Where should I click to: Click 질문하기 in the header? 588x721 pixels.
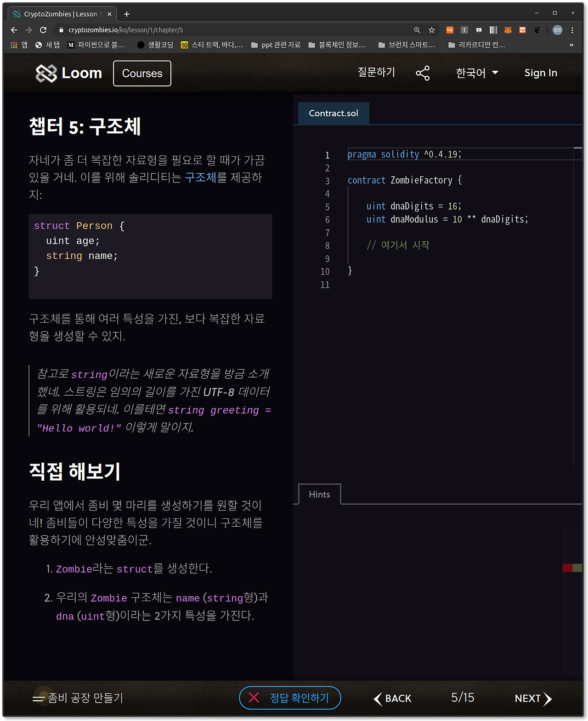click(x=376, y=72)
